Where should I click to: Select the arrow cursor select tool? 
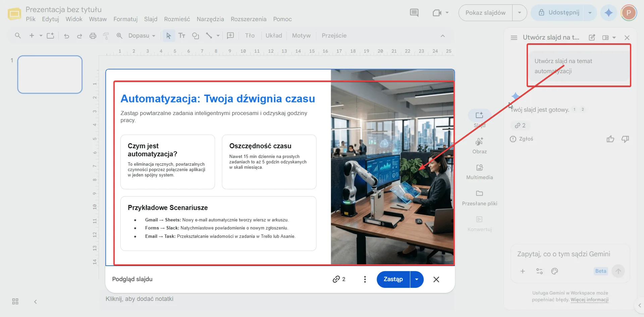click(168, 36)
